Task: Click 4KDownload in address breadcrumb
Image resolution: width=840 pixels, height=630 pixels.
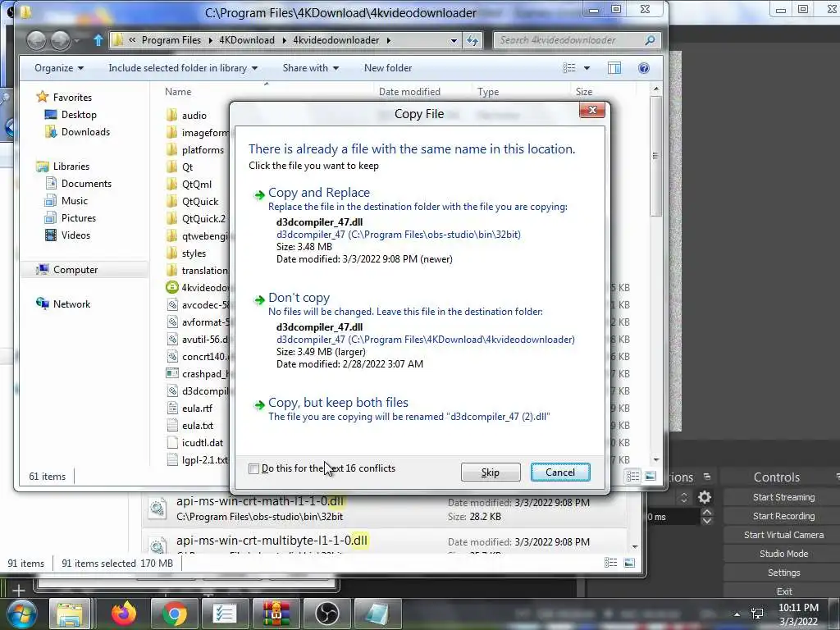Action: tap(246, 40)
